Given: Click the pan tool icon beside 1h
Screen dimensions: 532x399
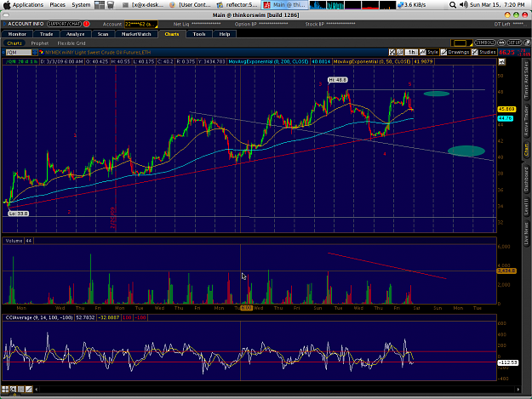Looking at the screenshot, I should pos(400,52).
